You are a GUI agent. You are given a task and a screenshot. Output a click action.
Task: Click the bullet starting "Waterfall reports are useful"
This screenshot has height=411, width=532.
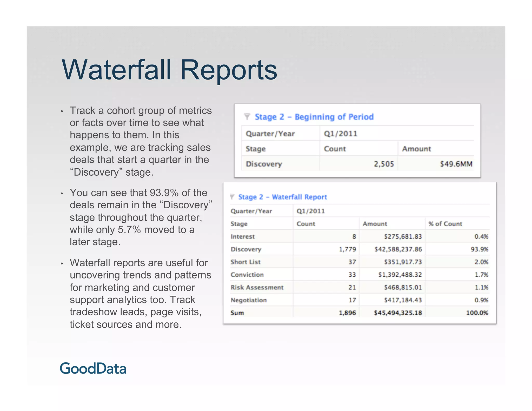(x=141, y=294)
